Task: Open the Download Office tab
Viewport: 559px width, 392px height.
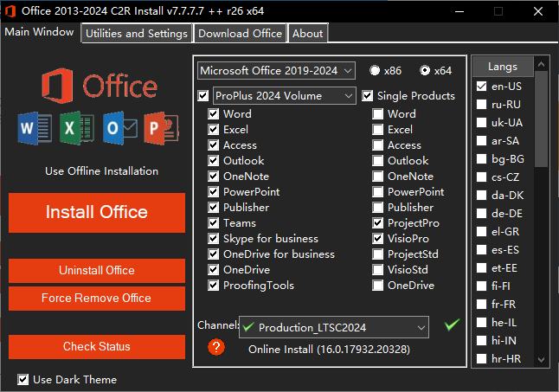Action: (x=240, y=33)
